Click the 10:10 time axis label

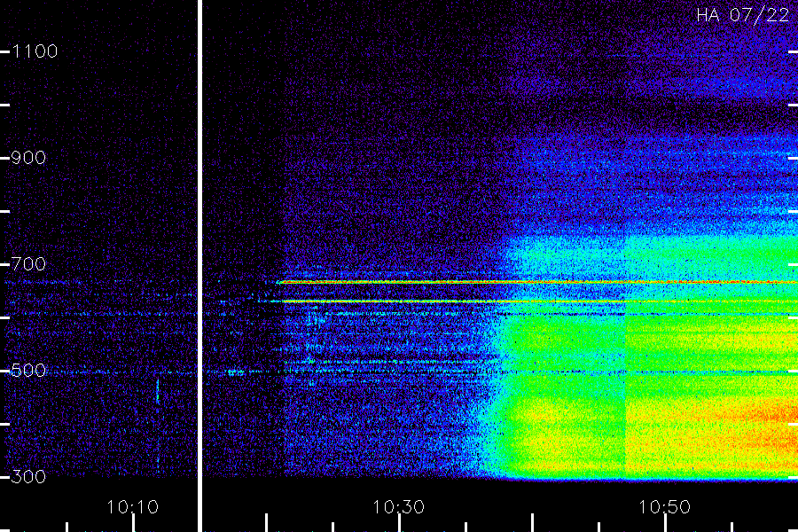click(x=133, y=507)
